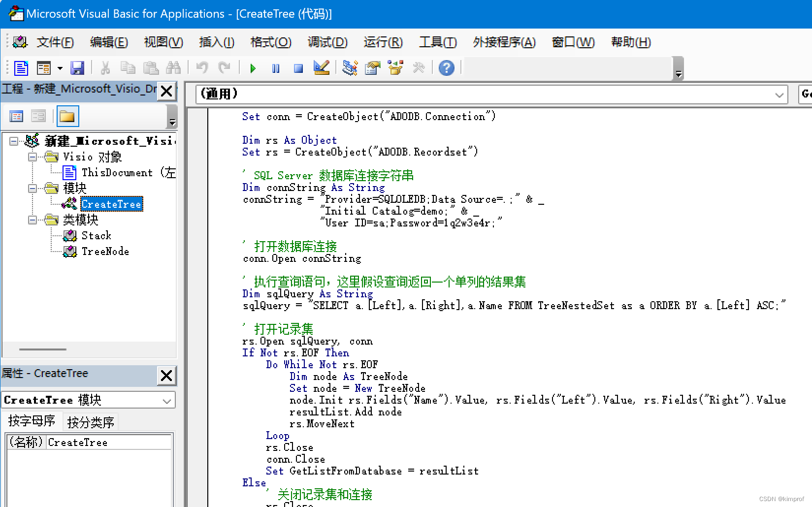The height and width of the screenshot is (507, 812).
Task: Click the Undo arrow icon
Action: pos(202,68)
